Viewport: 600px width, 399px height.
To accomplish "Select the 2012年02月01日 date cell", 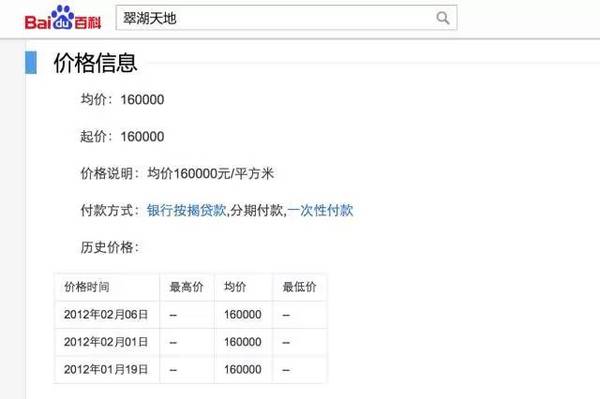I will [x=106, y=342].
